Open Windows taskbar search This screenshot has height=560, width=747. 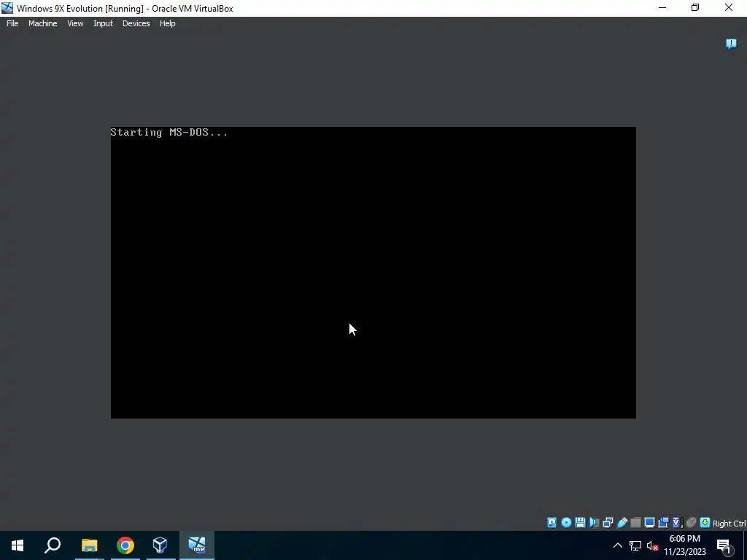[x=53, y=545]
